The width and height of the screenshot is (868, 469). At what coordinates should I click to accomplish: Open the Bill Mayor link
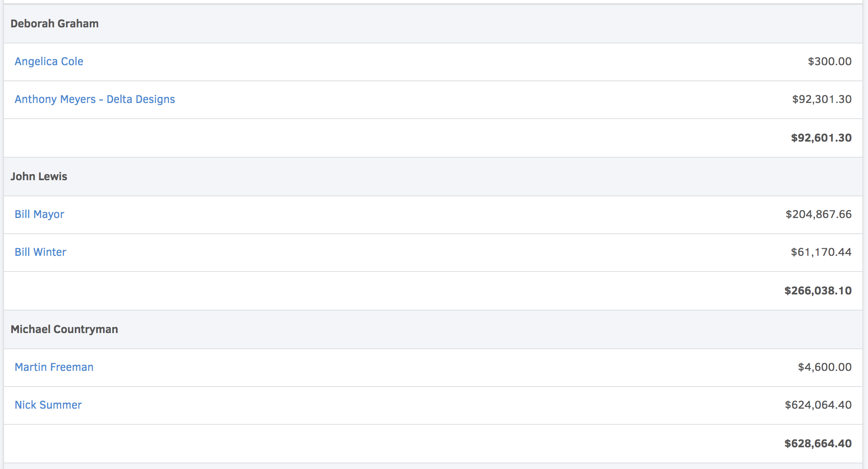coord(39,214)
